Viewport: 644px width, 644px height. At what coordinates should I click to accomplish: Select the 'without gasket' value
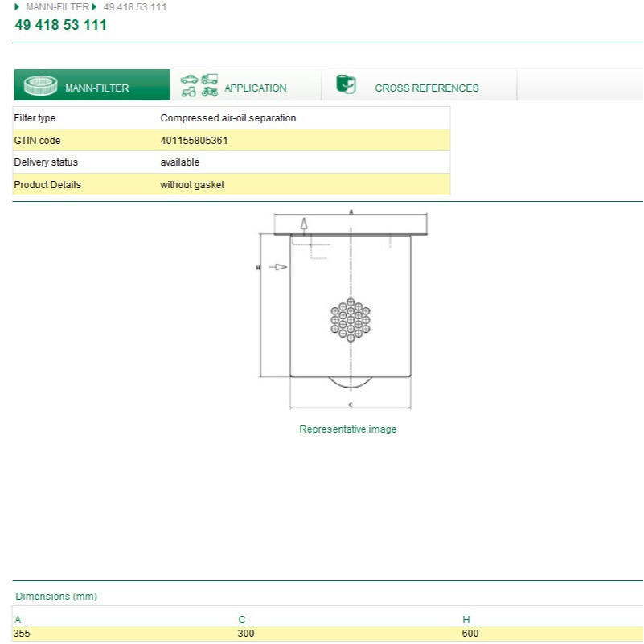[x=192, y=185]
